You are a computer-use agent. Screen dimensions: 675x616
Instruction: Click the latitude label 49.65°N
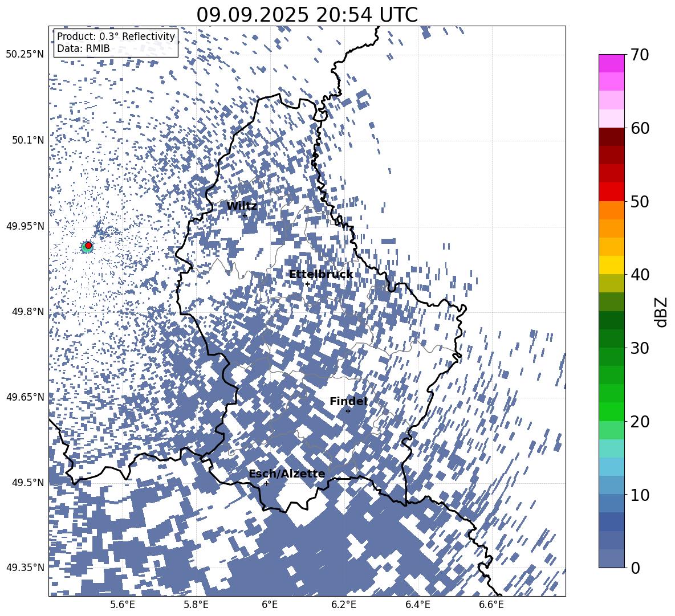[25, 397]
